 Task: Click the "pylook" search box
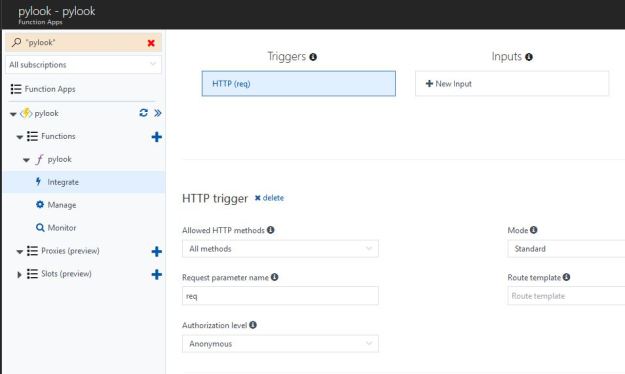click(x=83, y=42)
